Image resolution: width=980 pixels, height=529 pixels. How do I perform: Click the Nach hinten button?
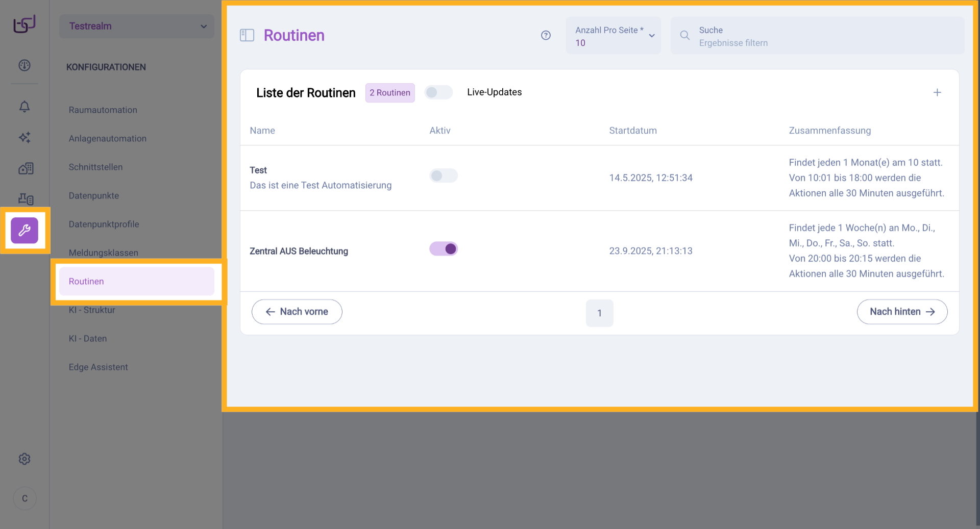pos(902,312)
